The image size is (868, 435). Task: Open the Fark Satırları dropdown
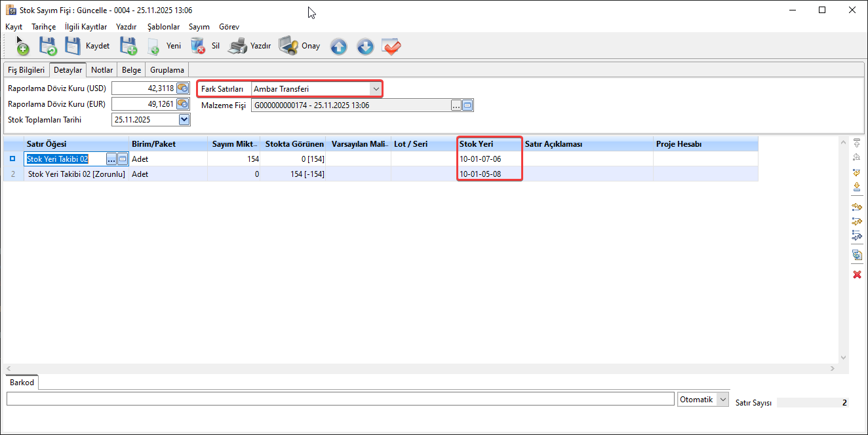[376, 88]
